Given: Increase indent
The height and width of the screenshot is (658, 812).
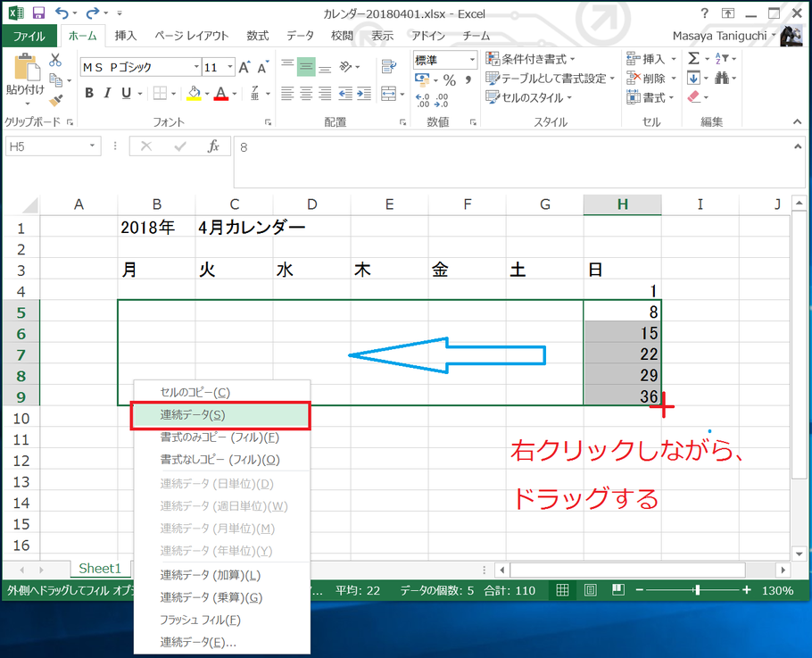Looking at the screenshot, I should coord(364,93).
